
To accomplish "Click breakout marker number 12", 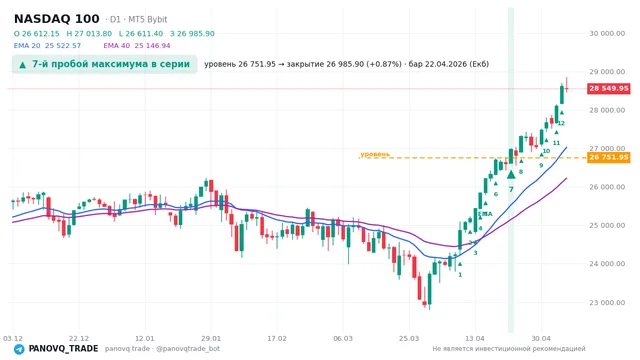I will pos(561,123).
